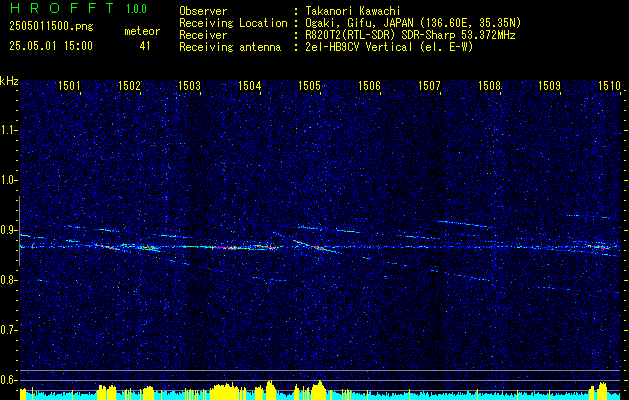The width and height of the screenshot is (629, 400).
Task: Click the meteor label
Action: (142, 31)
